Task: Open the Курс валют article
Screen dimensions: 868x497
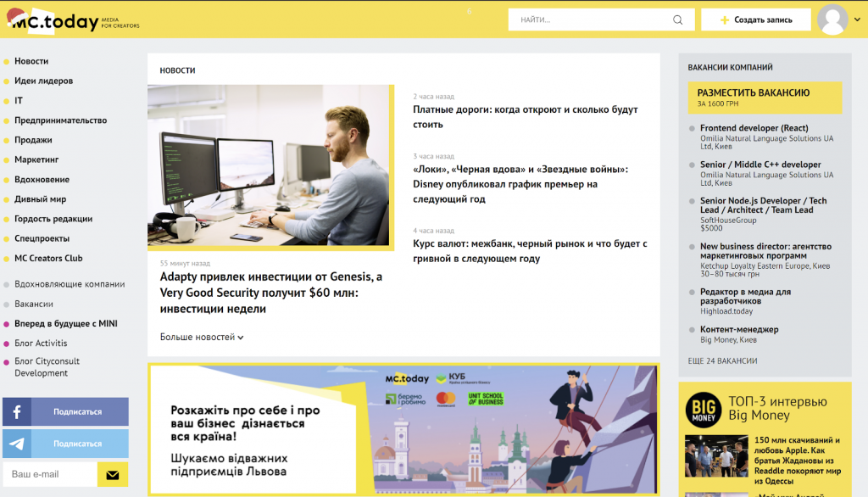Action: 530,251
